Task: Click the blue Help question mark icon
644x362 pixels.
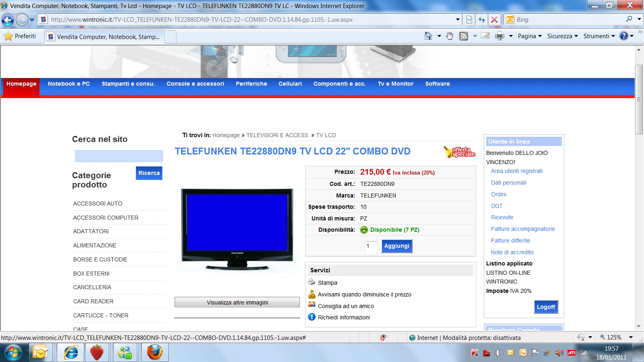Action: click(x=624, y=36)
